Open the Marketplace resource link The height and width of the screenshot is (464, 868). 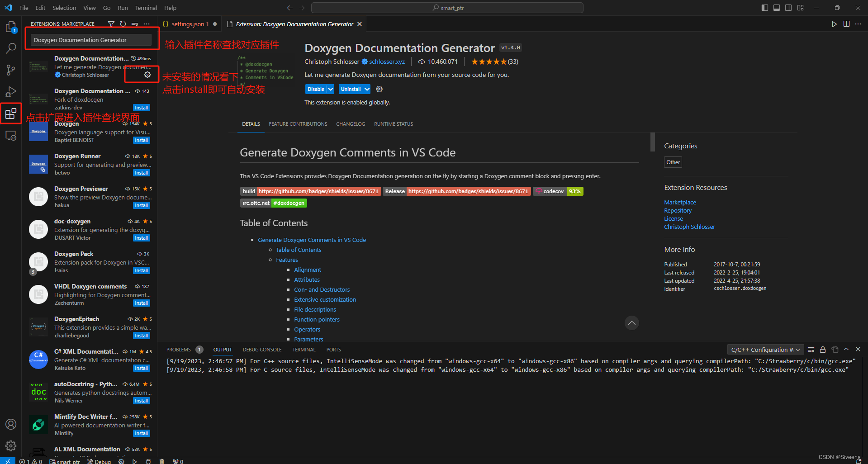coord(680,202)
